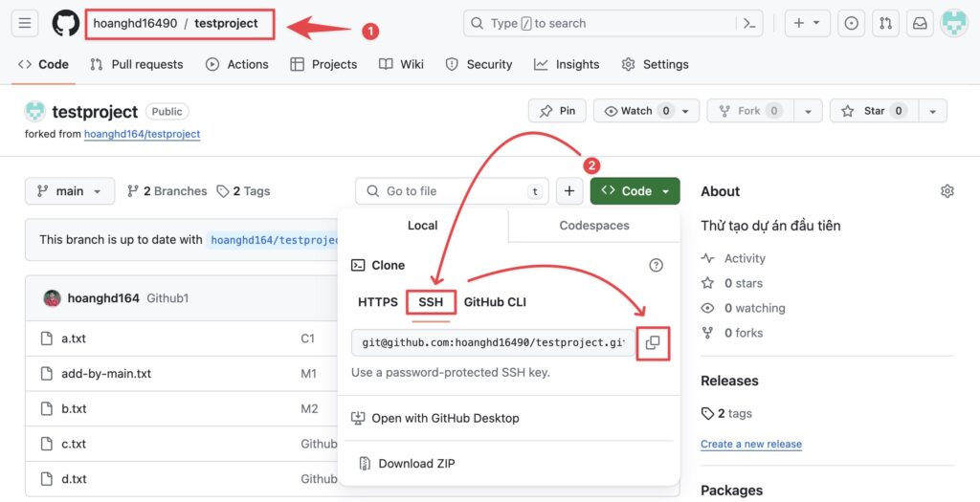The image size is (980, 502).
Task: Open the Projects tab
Action: (323, 64)
